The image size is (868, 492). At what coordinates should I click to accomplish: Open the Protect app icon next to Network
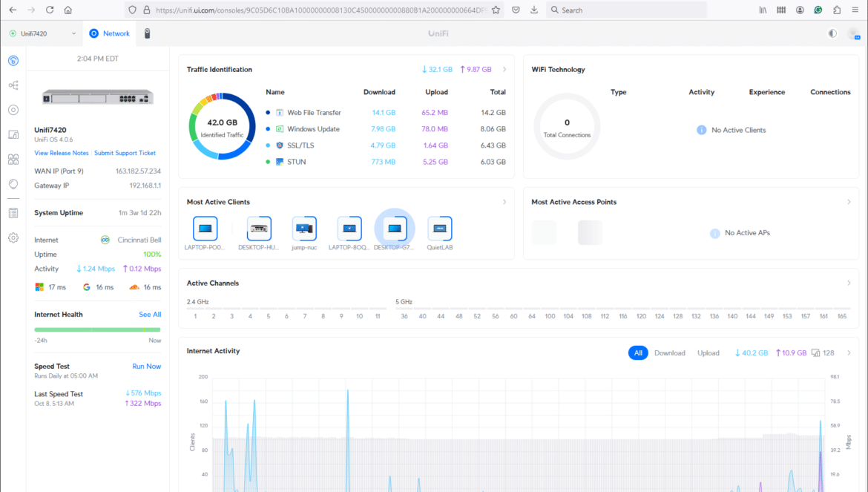click(x=147, y=33)
